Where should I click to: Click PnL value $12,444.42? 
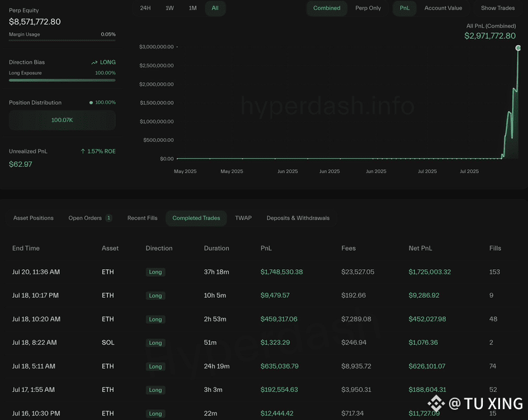pyautogui.click(x=277, y=413)
